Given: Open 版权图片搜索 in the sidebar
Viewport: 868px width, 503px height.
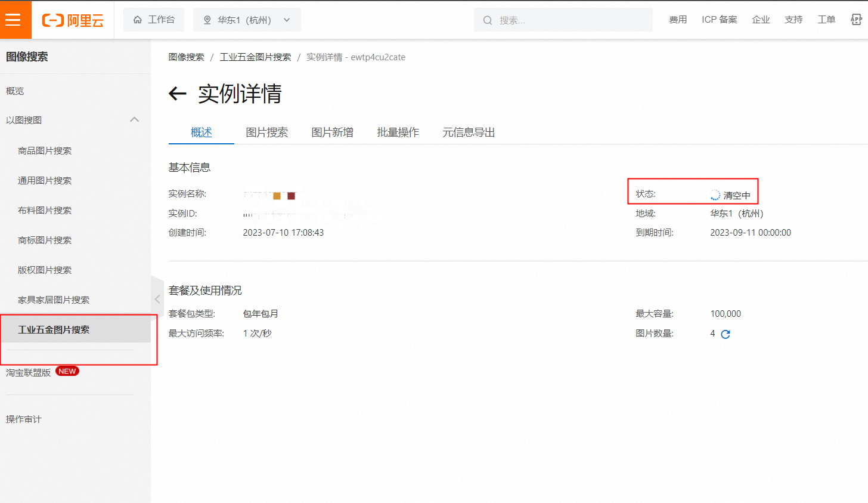Looking at the screenshot, I should 45,270.
